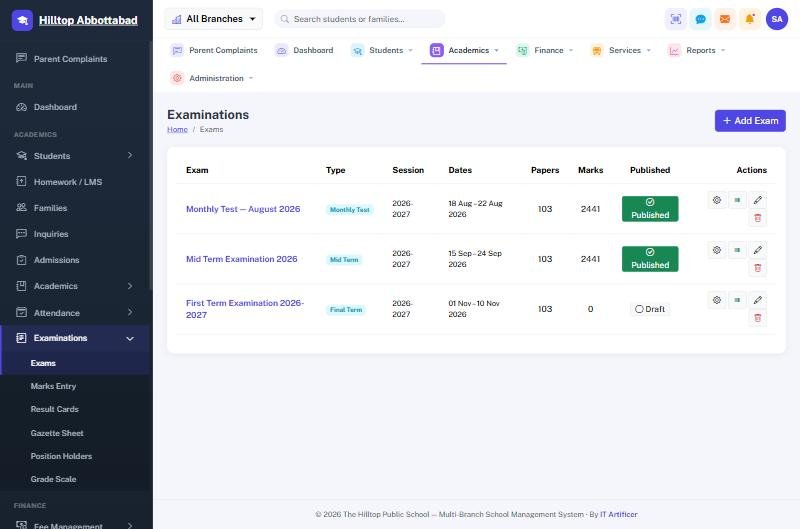Screen dimensions: 800x529
Task: Open the chat messages icon
Action: pyautogui.click(x=701, y=19)
